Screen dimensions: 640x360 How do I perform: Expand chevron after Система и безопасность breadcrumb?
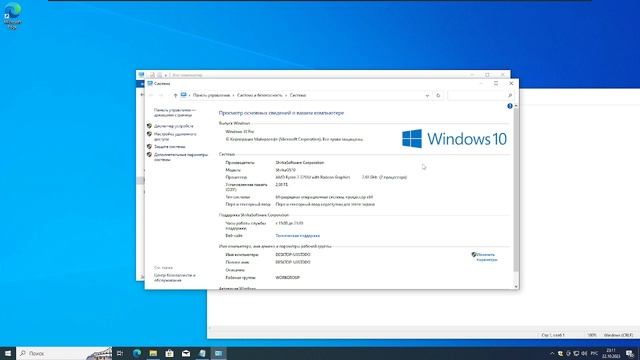click(x=286, y=96)
